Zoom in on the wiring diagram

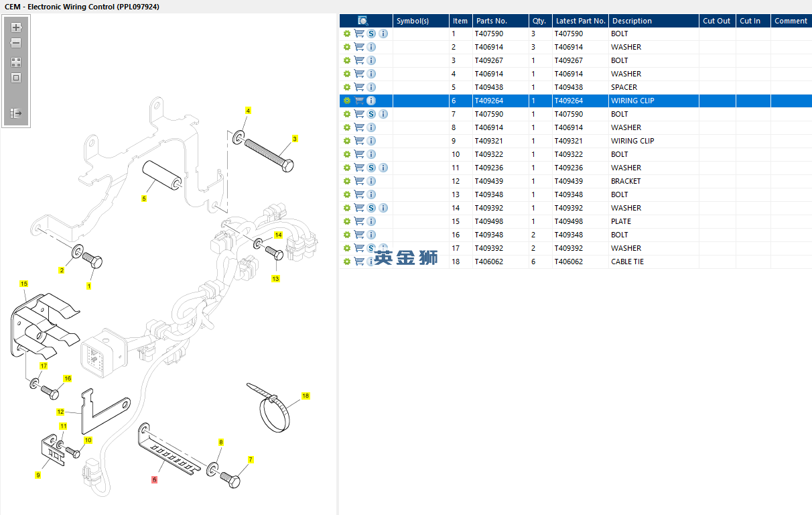point(16,28)
